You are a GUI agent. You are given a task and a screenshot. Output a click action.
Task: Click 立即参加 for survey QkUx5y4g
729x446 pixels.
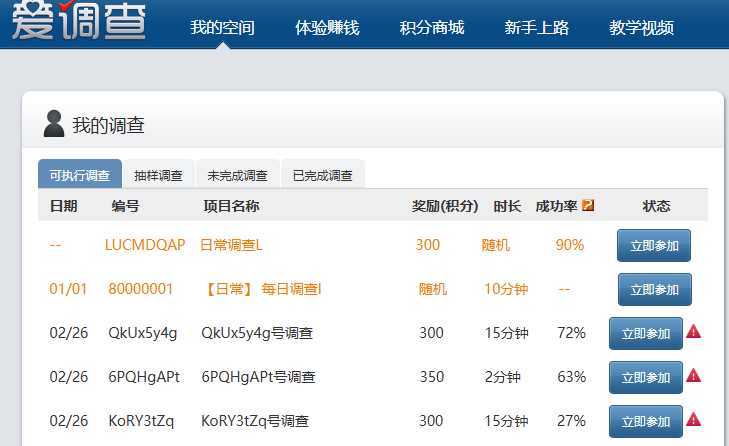click(646, 333)
